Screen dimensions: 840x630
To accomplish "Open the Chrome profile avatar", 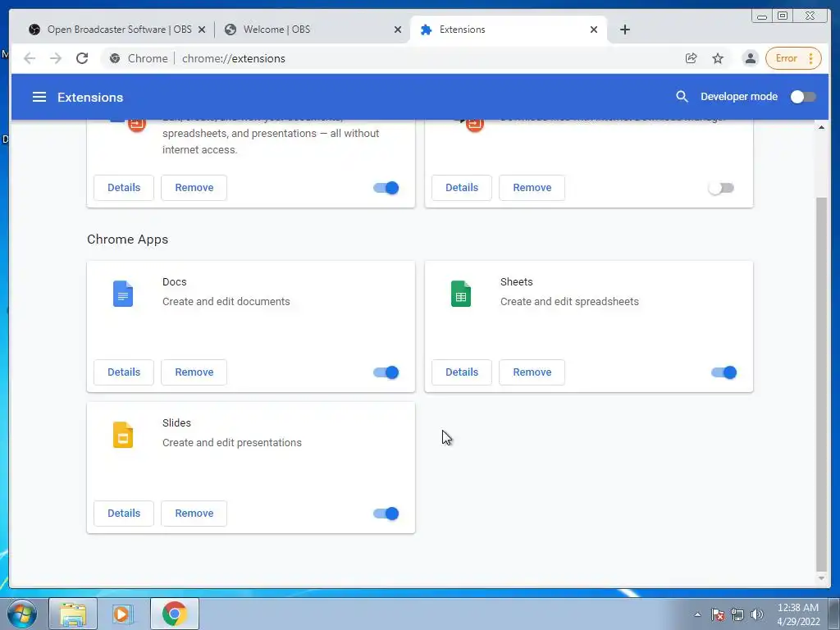I will point(751,58).
